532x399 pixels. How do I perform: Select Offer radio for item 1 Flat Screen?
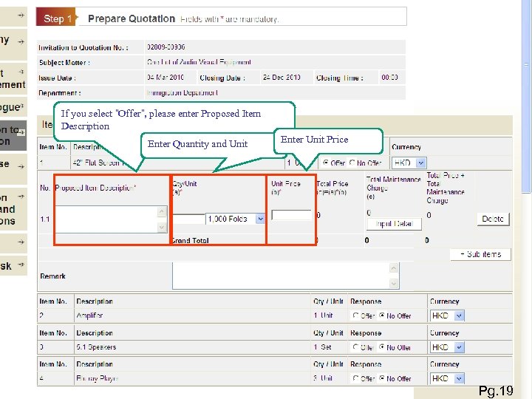click(326, 163)
